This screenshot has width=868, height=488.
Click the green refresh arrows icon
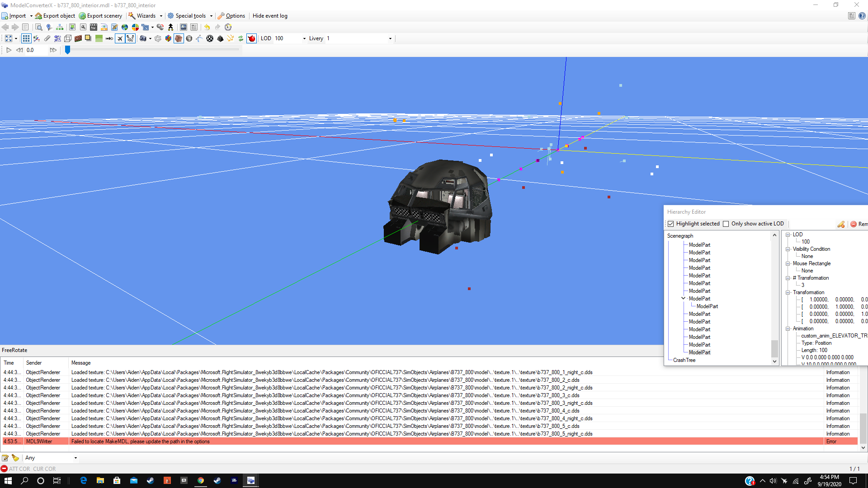(241, 38)
